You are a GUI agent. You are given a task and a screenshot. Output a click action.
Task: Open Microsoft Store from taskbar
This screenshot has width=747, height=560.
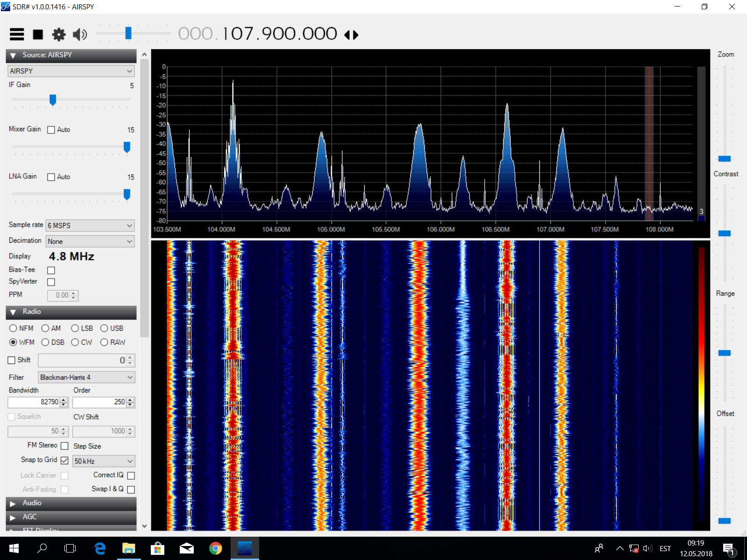click(x=158, y=548)
